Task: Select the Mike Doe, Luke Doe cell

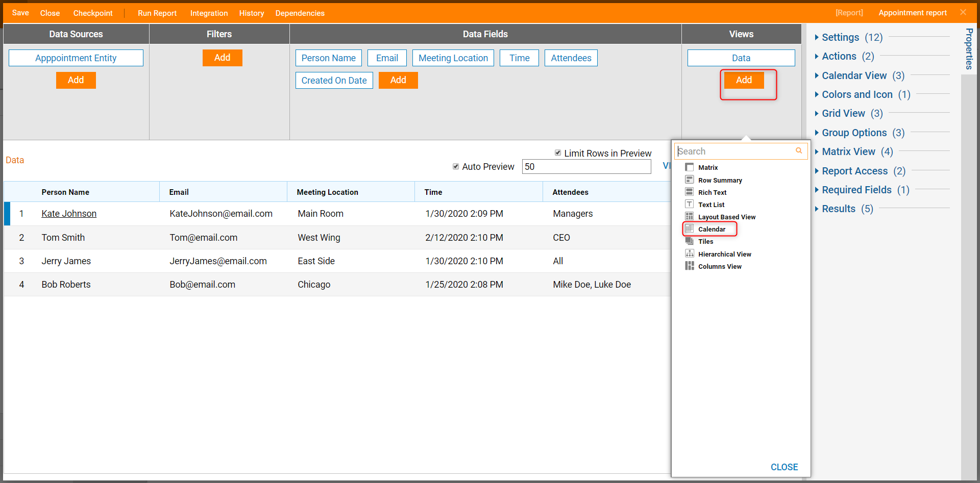Action: point(592,285)
